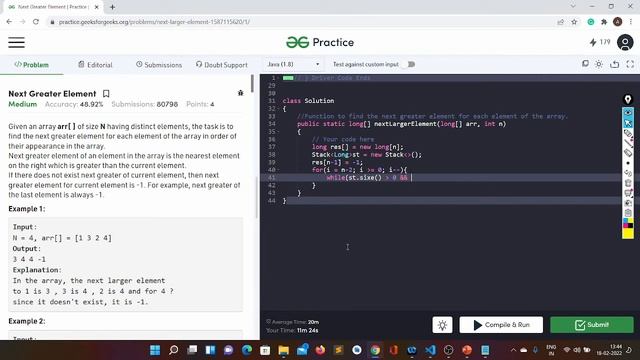The height and width of the screenshot is (360, 640).
Task: Open Firefox from taskbar
Action: pos(320,350)
